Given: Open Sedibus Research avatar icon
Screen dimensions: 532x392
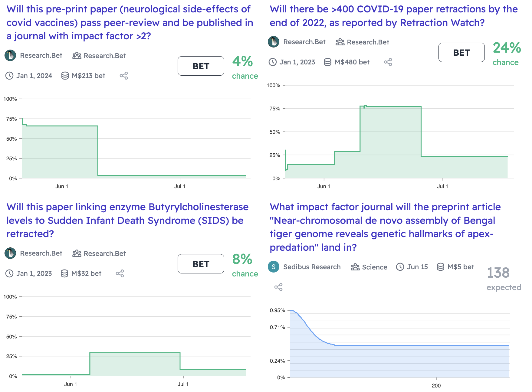Looking at the screenshot, I should (x=274, y=267).
